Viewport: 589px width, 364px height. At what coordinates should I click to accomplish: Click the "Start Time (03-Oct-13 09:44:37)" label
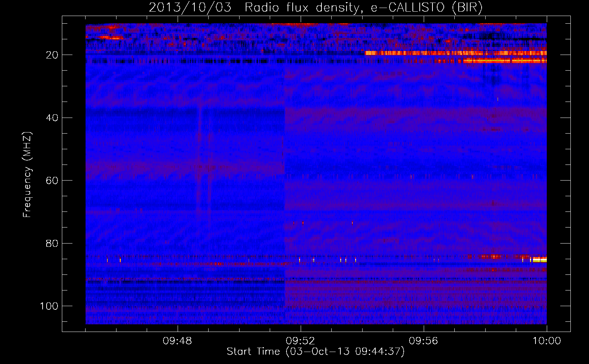tap(316, 352)
